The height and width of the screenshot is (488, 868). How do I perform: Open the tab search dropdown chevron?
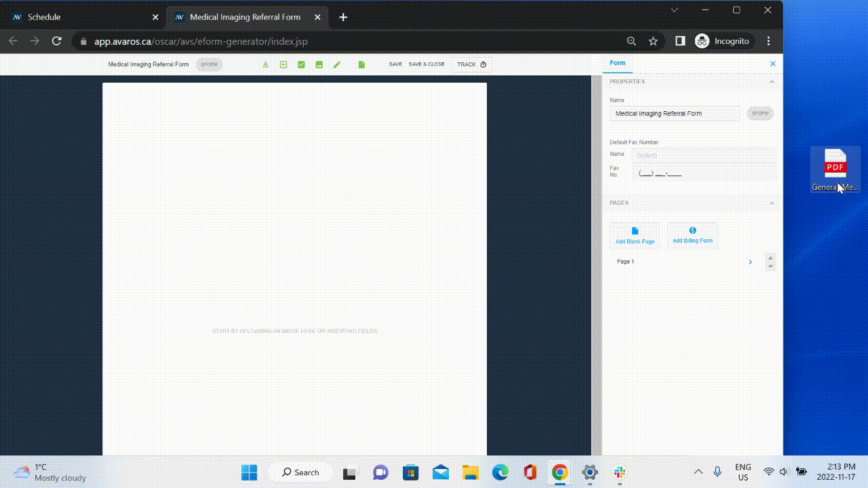[674, 10]
